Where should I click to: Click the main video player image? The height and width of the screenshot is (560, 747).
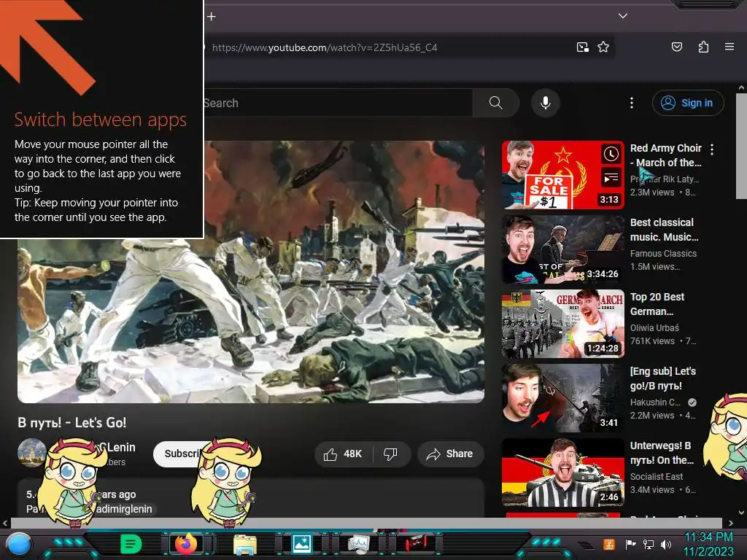point(251,271)
